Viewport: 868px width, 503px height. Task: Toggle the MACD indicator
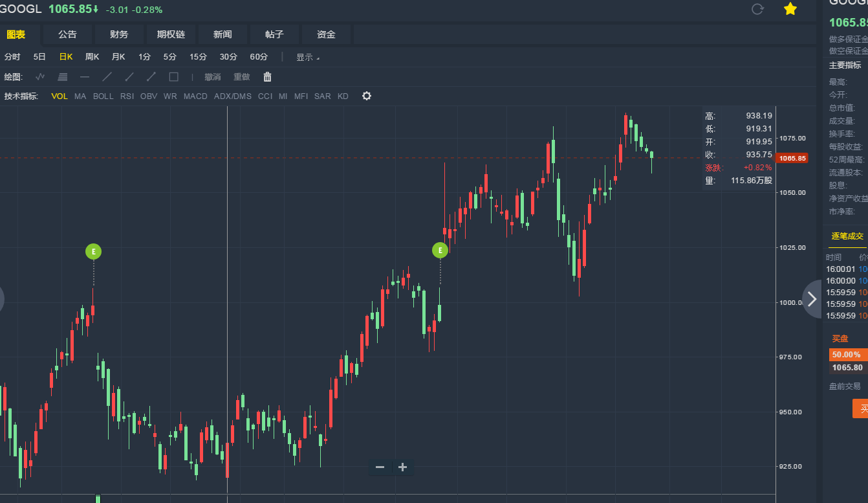(x=195, y=96)
